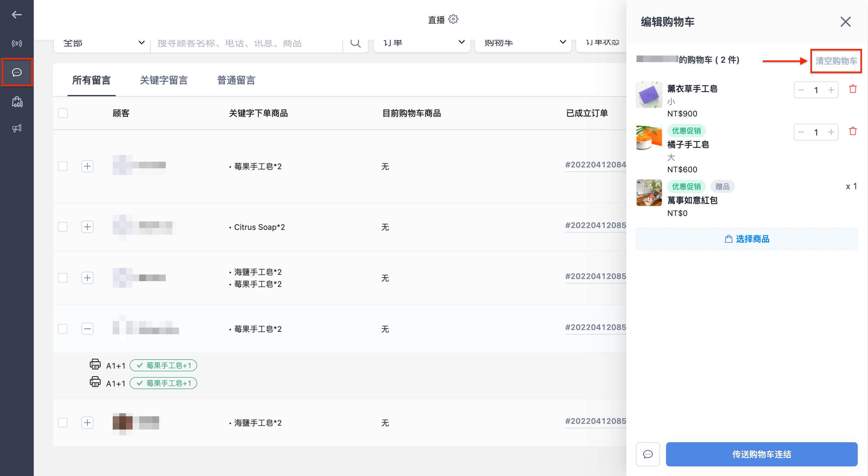Delete lavender handmade soap from cart
Viewport: 868px width, 476px height.
[x=853, y=89]
